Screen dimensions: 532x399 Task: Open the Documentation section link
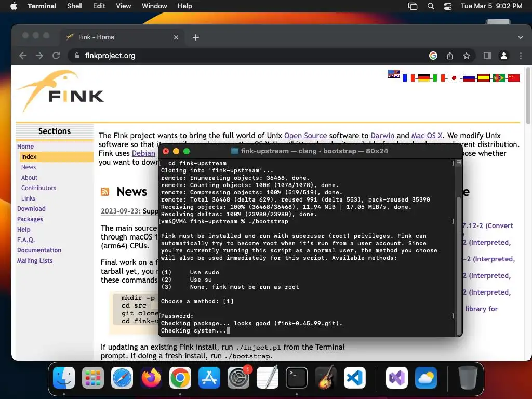point(39,250)
